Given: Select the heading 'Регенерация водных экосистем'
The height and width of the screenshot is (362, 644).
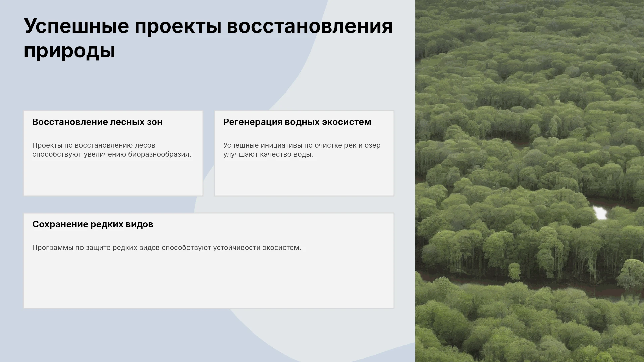Looking at the screenshot, I should pyautogui.click(x=297, y=122).
